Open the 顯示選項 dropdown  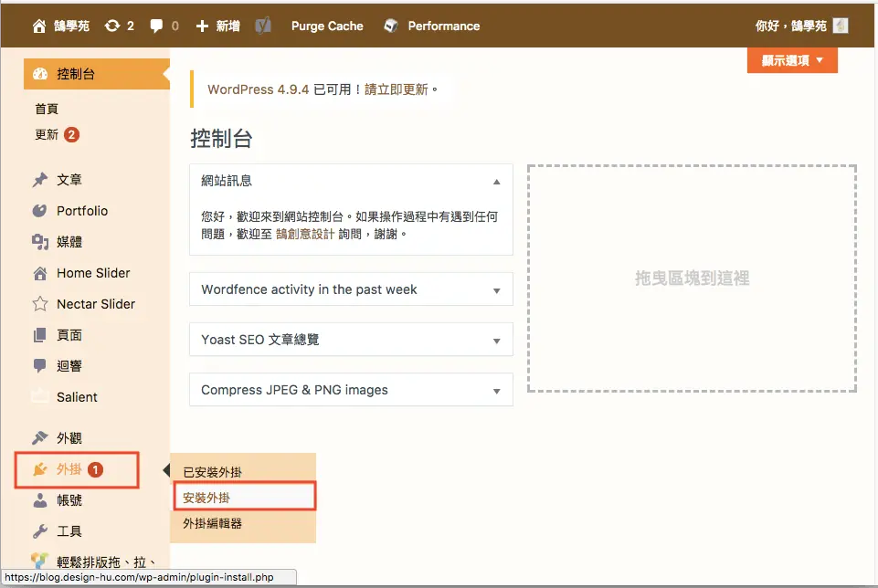(x=792, y=60)
